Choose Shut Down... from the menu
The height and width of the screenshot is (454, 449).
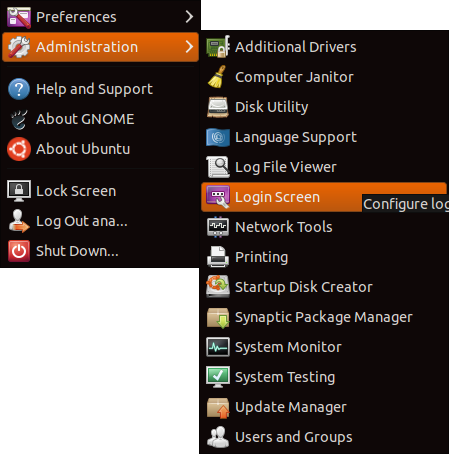coord(100,251)
